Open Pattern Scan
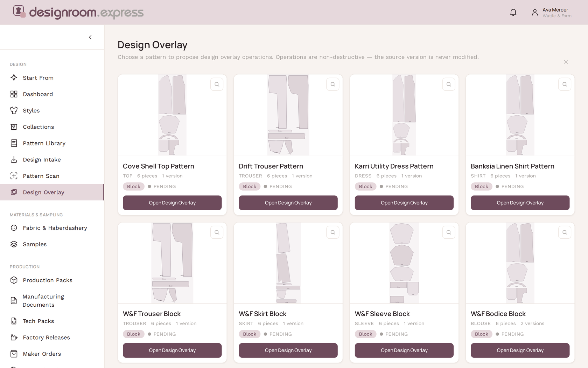This screenshot has width=588, height=368. pyautogui.click(x=52, y=176)
